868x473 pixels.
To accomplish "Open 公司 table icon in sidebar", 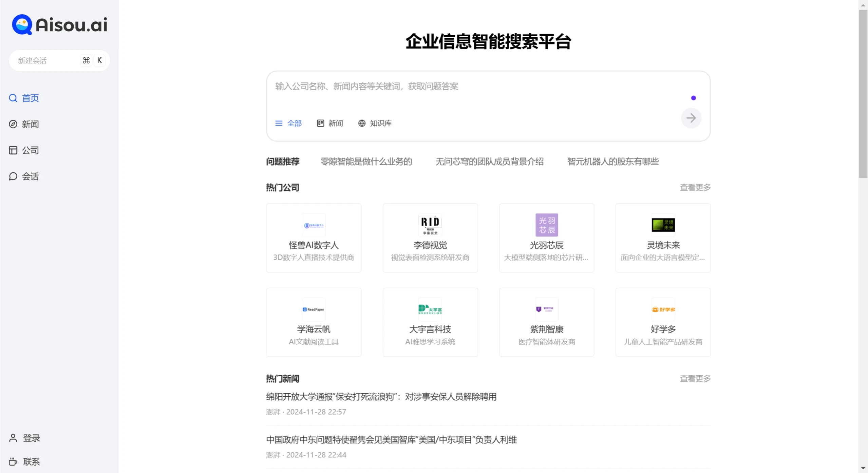I will [x=13, y=150].
